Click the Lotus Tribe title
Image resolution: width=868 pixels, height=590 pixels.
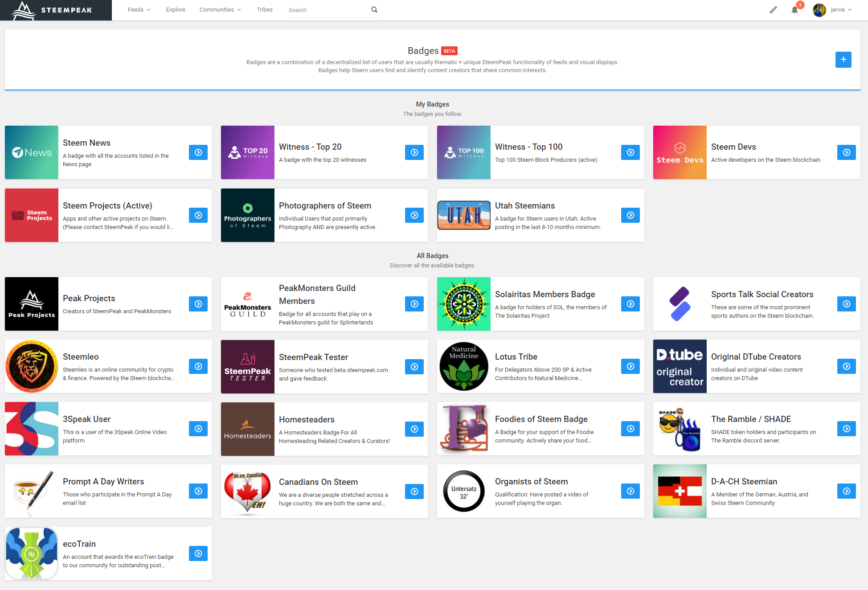[516, 356]
